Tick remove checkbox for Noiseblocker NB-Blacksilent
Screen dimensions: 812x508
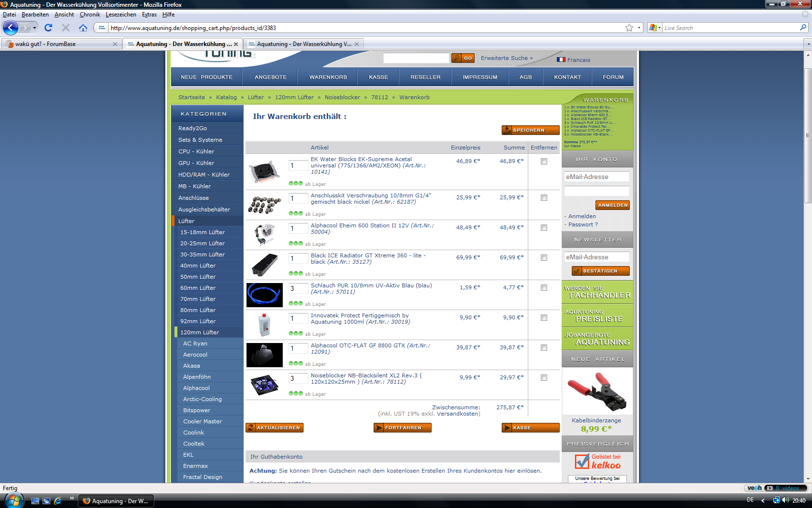[x=544, y=378]
